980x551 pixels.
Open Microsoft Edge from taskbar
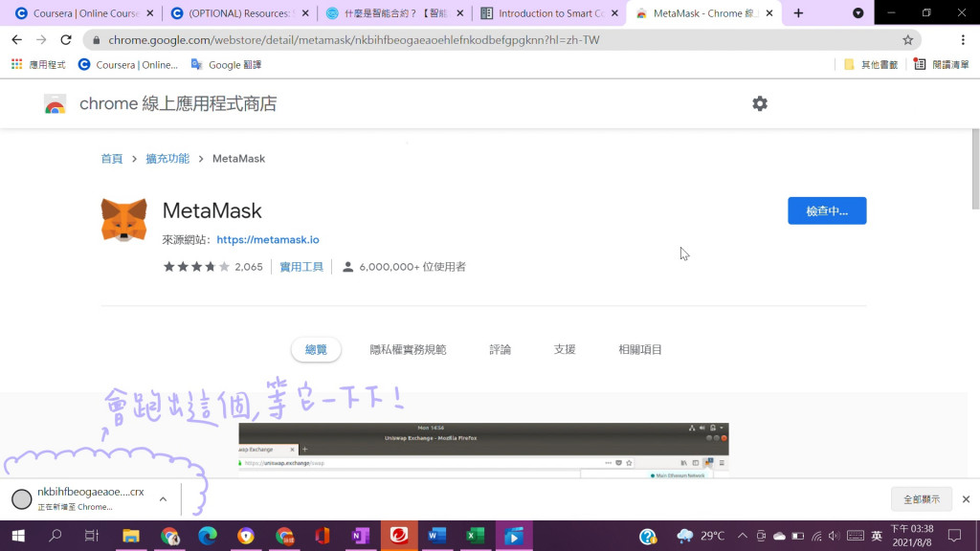tap(208, 536)
